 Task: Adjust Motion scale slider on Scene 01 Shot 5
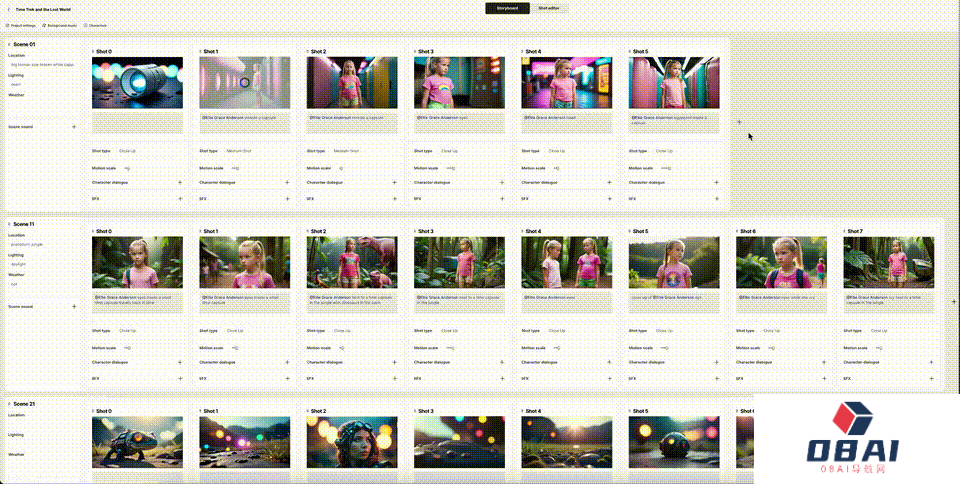click(x=665, y=168)
